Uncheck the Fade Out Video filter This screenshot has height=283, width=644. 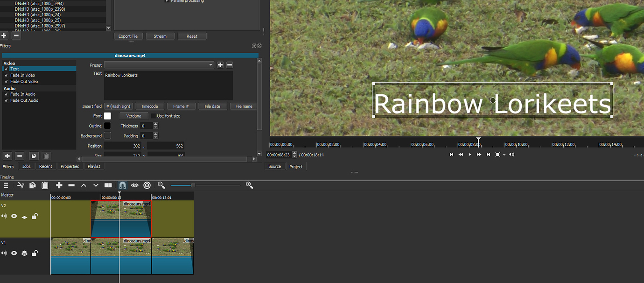6,82
